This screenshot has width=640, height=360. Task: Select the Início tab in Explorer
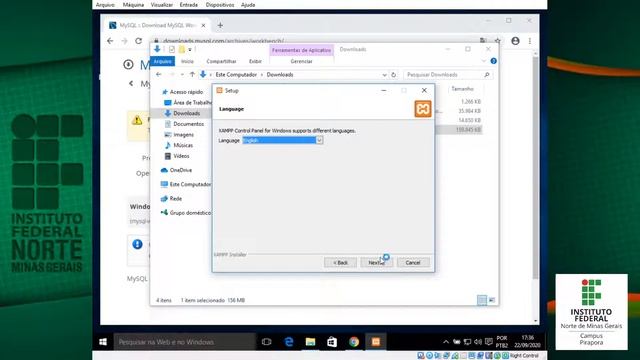187,61
